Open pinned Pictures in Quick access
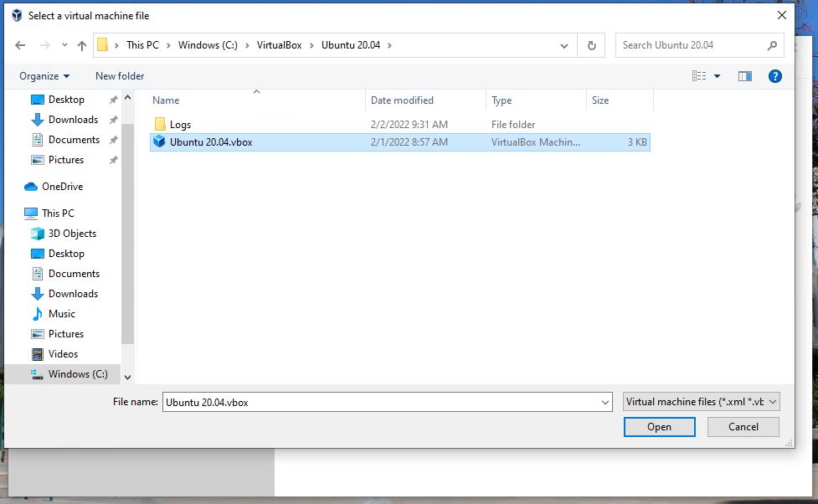 click(x=66, y=160)
